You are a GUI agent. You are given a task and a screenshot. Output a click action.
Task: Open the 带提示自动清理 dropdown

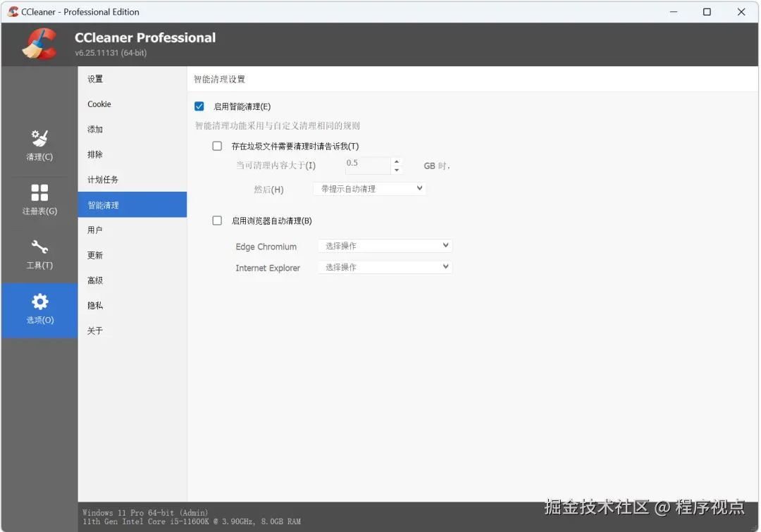pyautogui.click(x=369, y=188)
